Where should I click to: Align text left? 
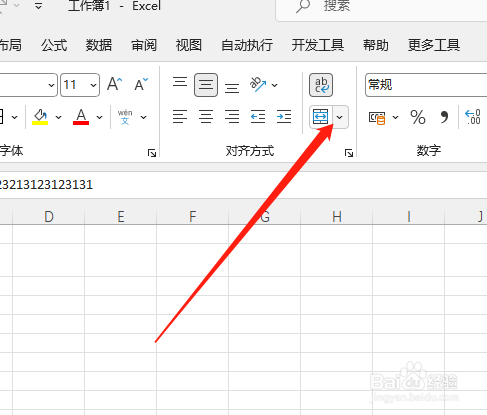point(180,117)
